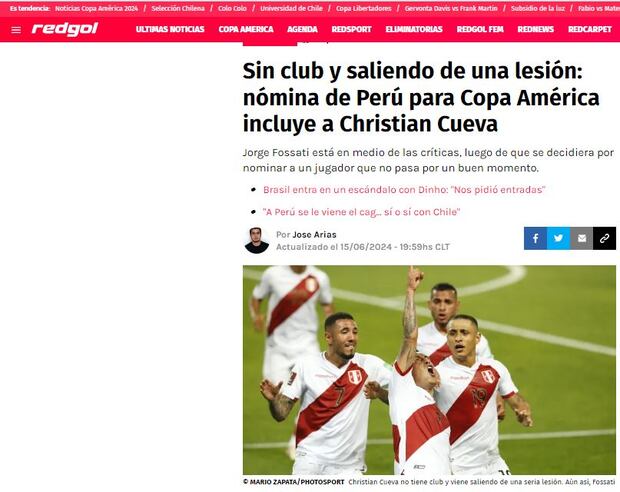Viewport: 620px width, 492px height.
Task: Open REDNEWS section
Action: 536,29
